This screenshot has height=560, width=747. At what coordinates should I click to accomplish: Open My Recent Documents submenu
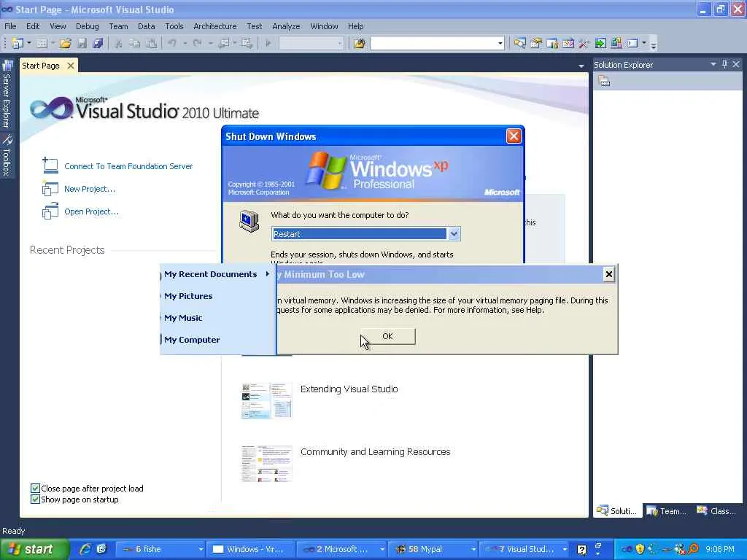[x=217, y=274]
